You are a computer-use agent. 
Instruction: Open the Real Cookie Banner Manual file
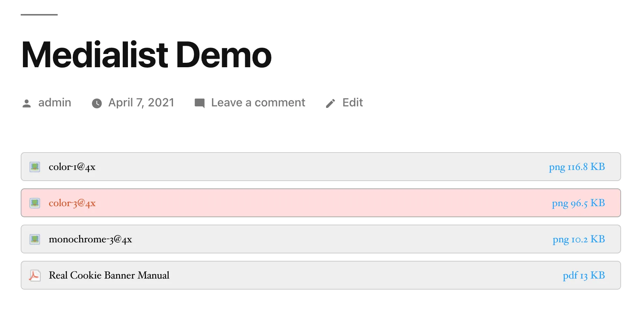[109, 275]
